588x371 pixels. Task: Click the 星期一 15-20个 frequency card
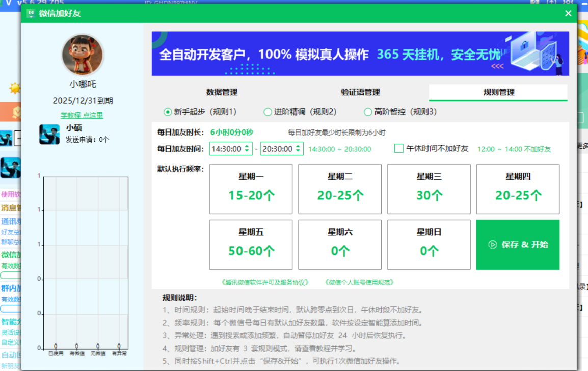251,189
